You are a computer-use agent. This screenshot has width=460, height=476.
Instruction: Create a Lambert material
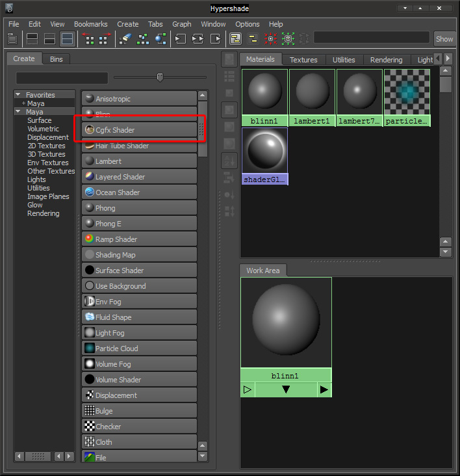(x=139, y=161)
